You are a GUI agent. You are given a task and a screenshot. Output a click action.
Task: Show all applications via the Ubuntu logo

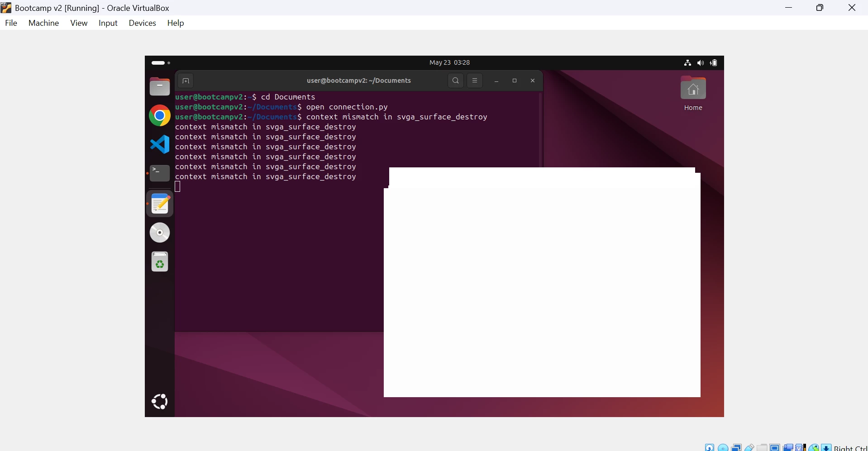pos(160,401)
